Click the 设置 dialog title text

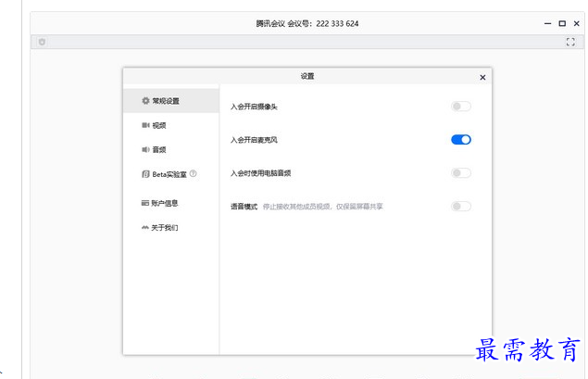[307, 76]
